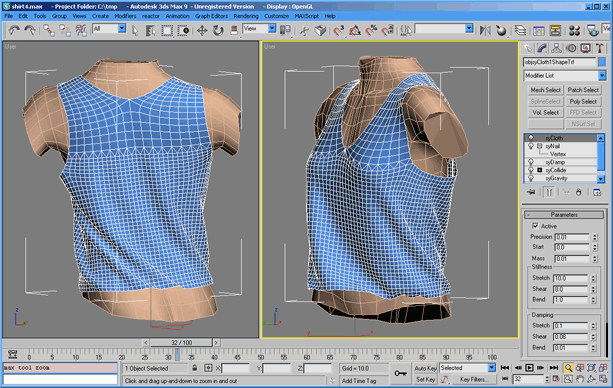Open the Modifiers menu

pyautogui.click(x=125, y=16)
